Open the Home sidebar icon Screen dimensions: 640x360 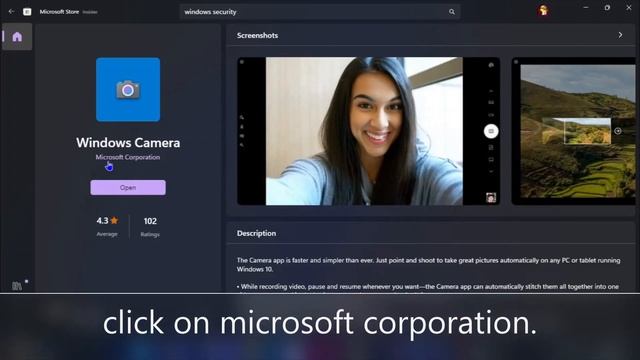coord(17,37)
